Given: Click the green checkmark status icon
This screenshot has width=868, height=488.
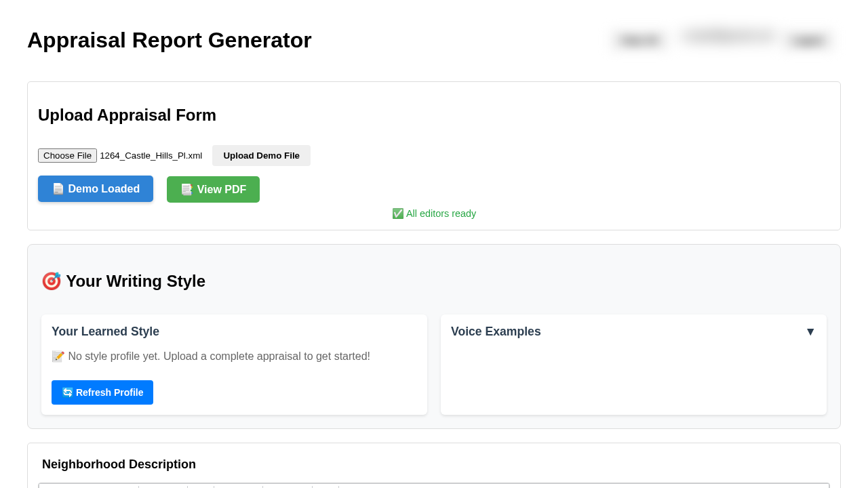Looking at the screenshot, I should 397,213.
